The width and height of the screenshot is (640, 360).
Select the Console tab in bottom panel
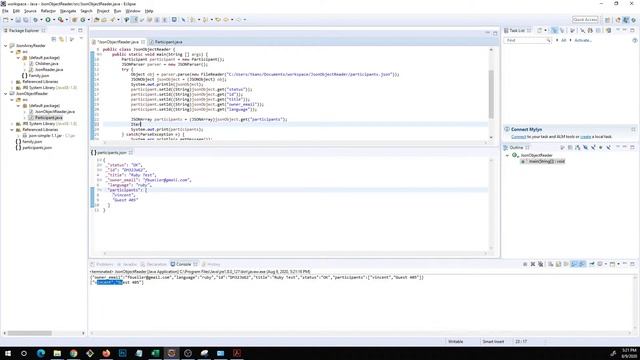[x=184, y=264]
